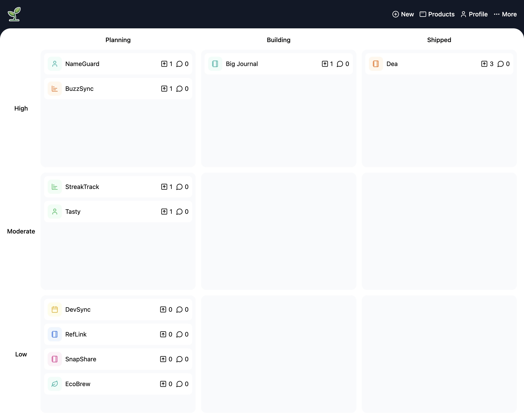Click the StreakTrack chart icon
524x420 pixels.
[x=55, y=187]
